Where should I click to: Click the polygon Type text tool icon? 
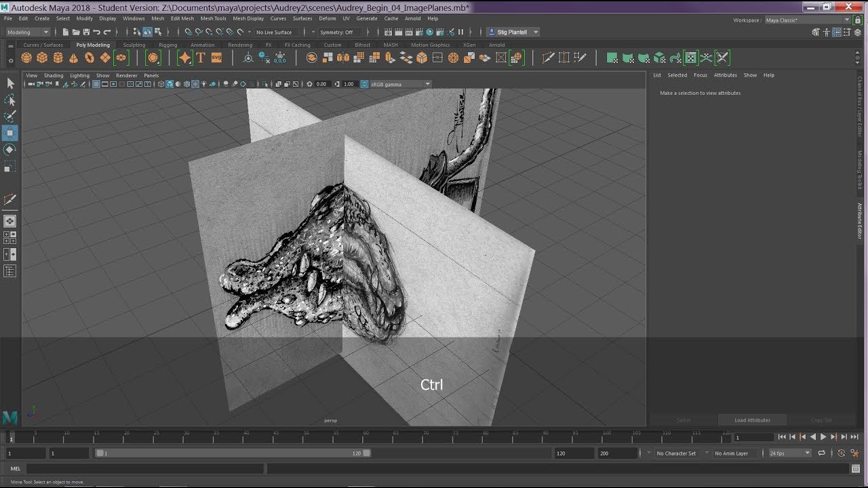click(201, 58)
